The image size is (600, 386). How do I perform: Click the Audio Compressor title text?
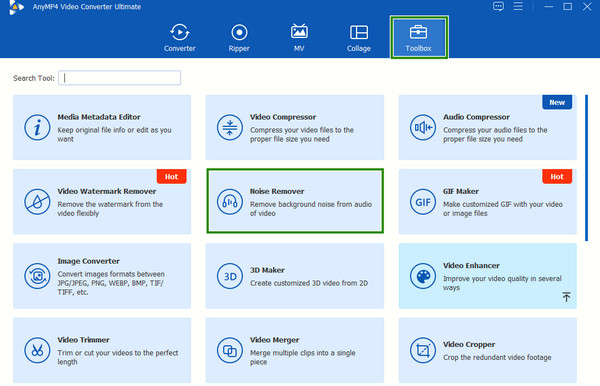(x=476, y=117)
